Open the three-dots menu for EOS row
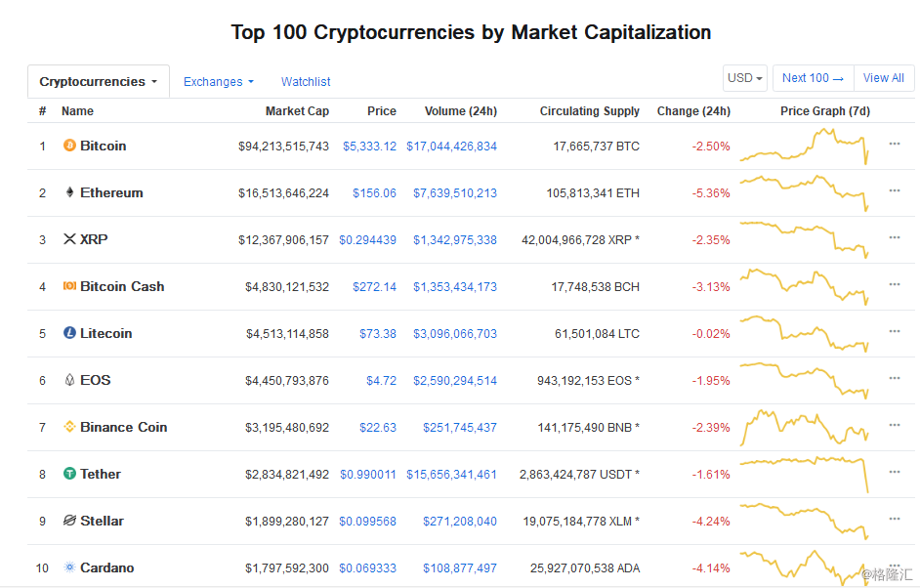 pyautogui.click(x=895, y=379)
